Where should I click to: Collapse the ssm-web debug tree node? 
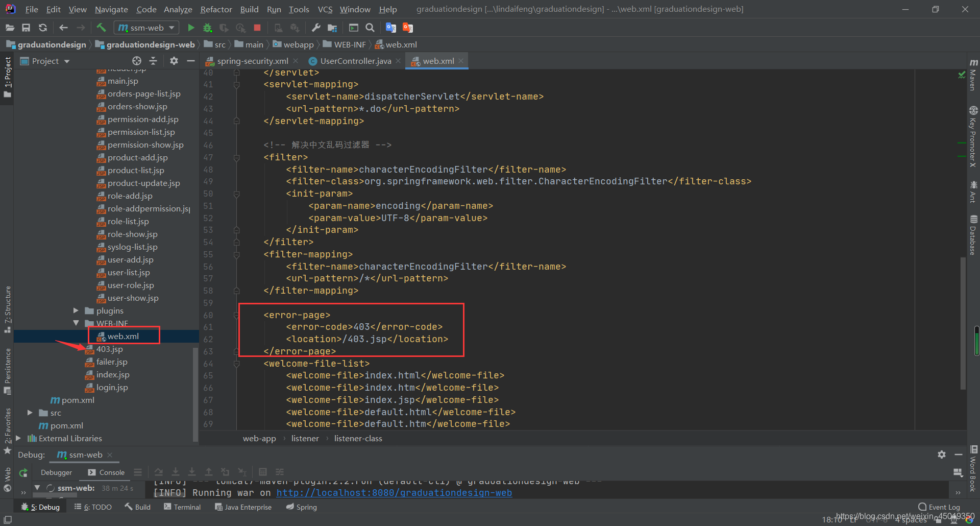(x=37, y=488)
